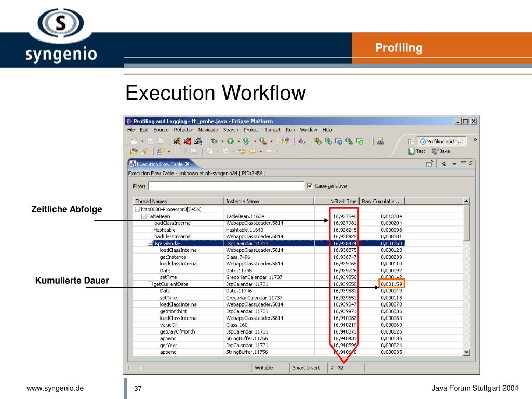532x399 pixels.
Task: Click the Open Perspective icon
Action: (411, 141)
